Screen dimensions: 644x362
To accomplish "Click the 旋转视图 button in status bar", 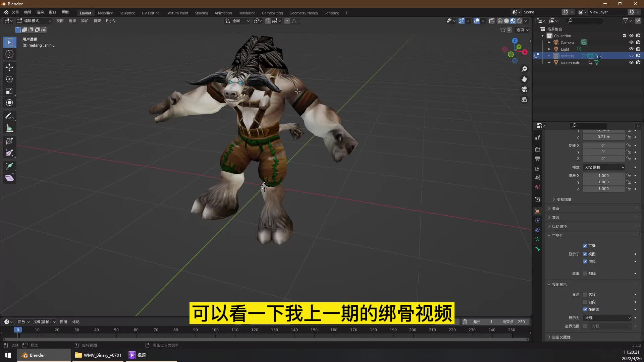I will click(89, 345).
